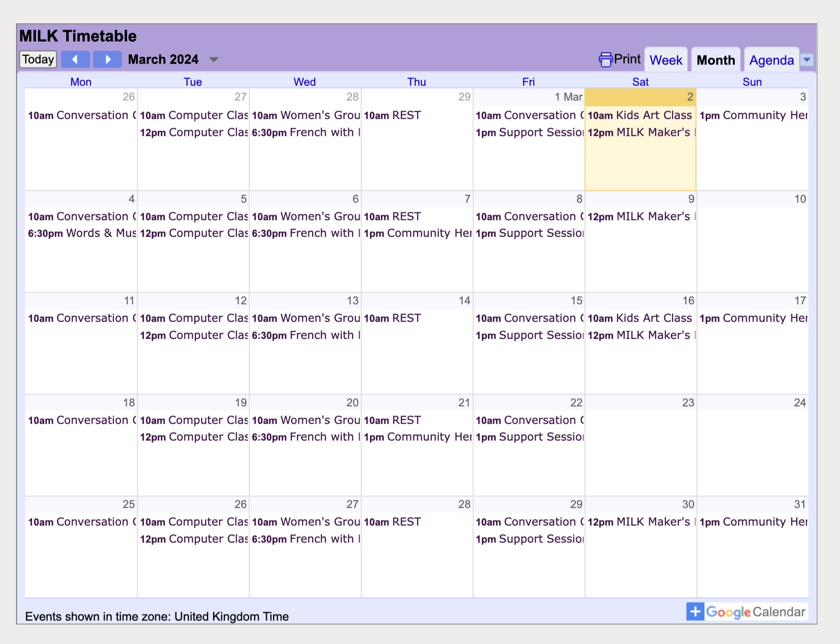This screenshot has height=644, width=840.
Task: Click the Google Calendar plus icon
Action: click(695, 612)
